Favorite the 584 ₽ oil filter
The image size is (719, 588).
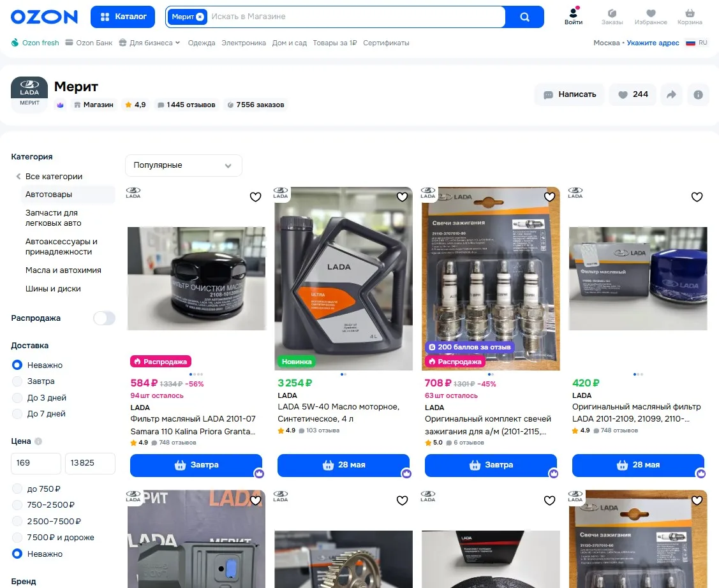click(255, 196)
